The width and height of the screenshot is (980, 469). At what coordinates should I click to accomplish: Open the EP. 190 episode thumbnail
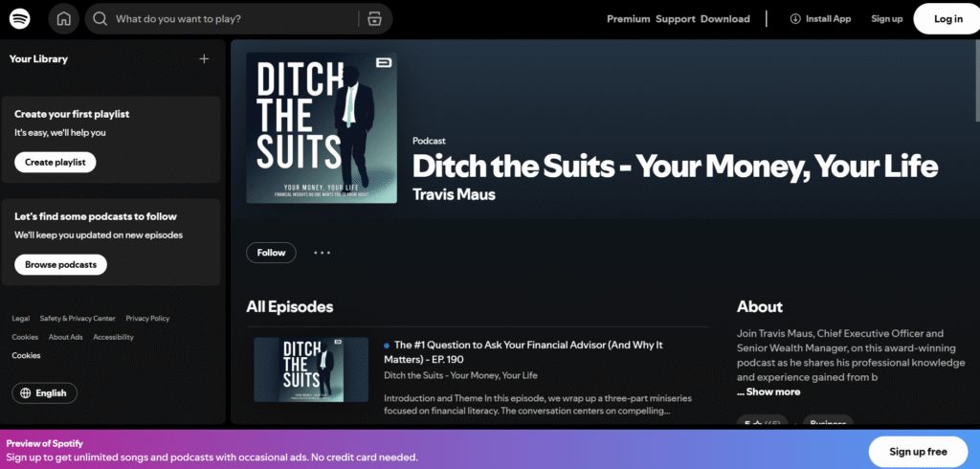coord(311,368)
